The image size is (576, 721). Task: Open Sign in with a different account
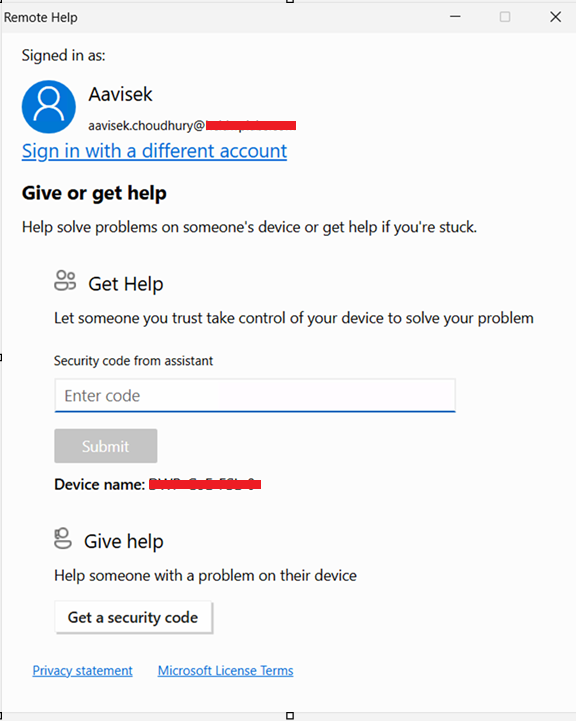point(154,151)
